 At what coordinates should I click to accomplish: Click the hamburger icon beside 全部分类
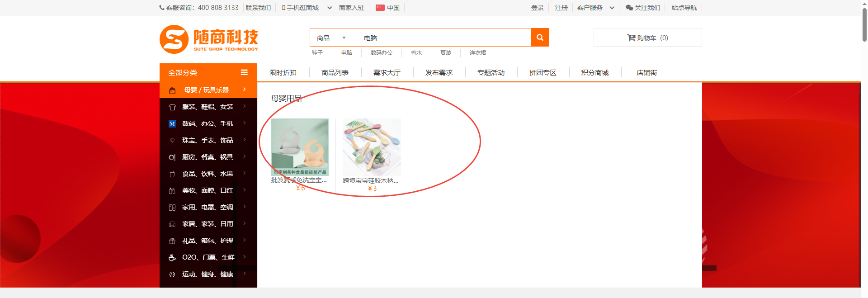(x=244, y=72)
